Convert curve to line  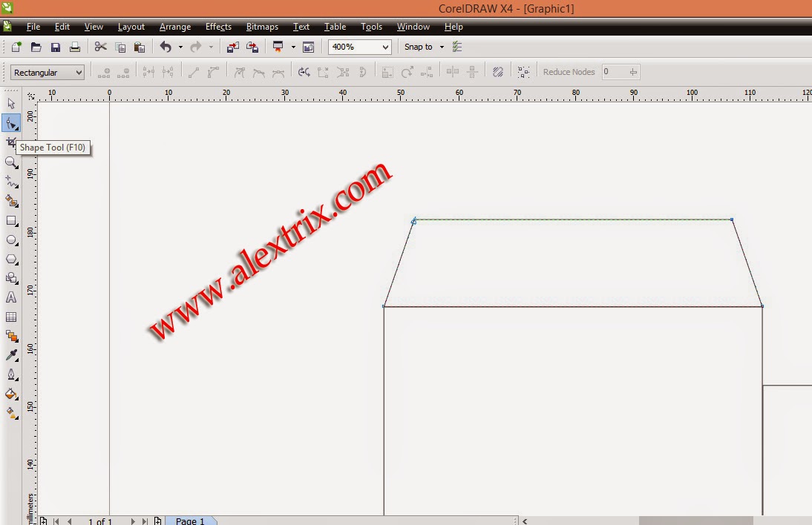tap(194, 73)
